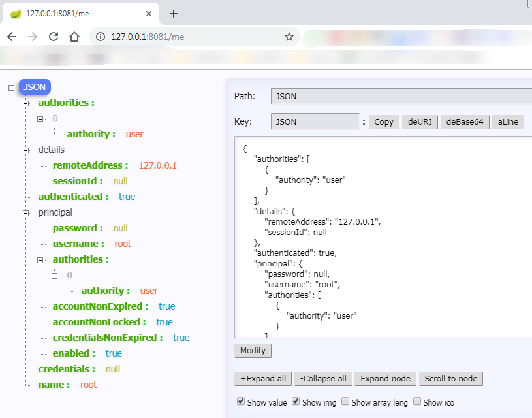The height and width of the screenshot is (418, 532).
Task: Enable the Show ico checkbox
Action: tap(416, 402)
